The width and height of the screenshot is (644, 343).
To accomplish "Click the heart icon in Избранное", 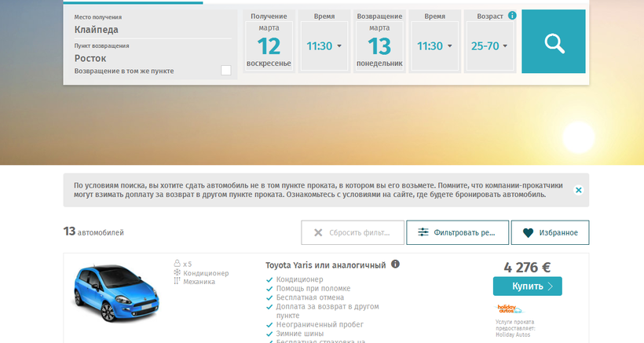I will (x=528, y=232).
